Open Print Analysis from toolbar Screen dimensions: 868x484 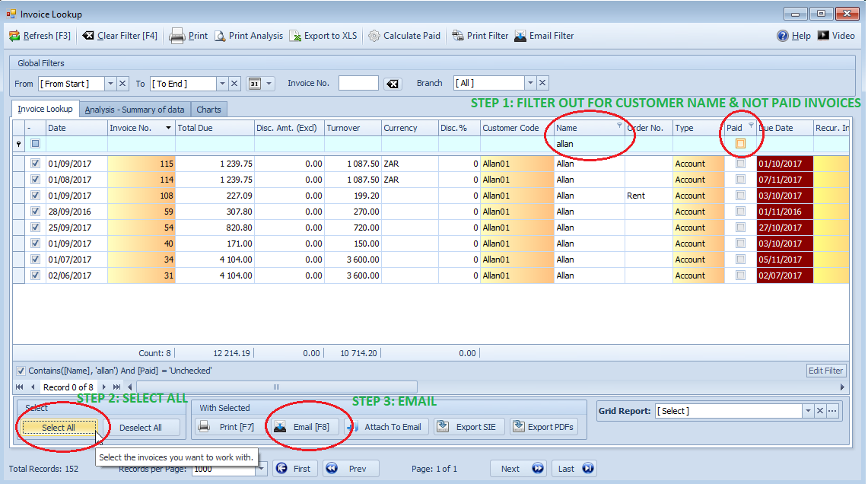[249, 36]
